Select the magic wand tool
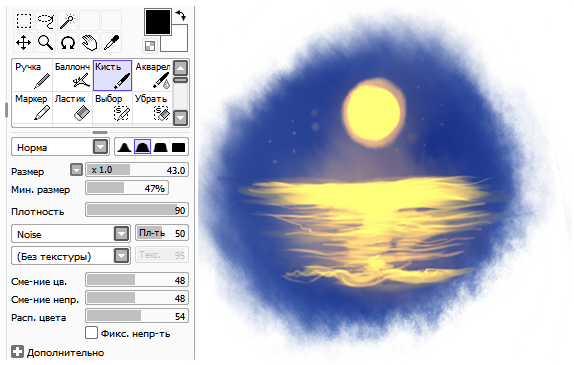 (67, 21)
